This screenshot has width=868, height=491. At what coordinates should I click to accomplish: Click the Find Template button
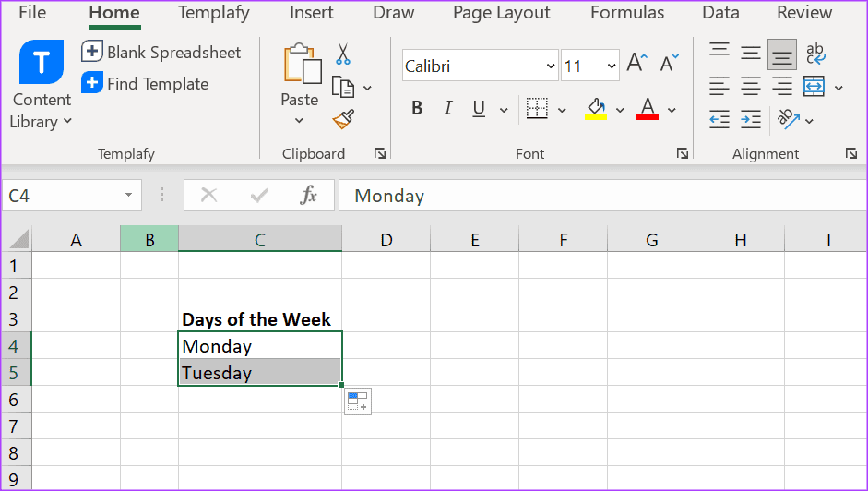146,84
